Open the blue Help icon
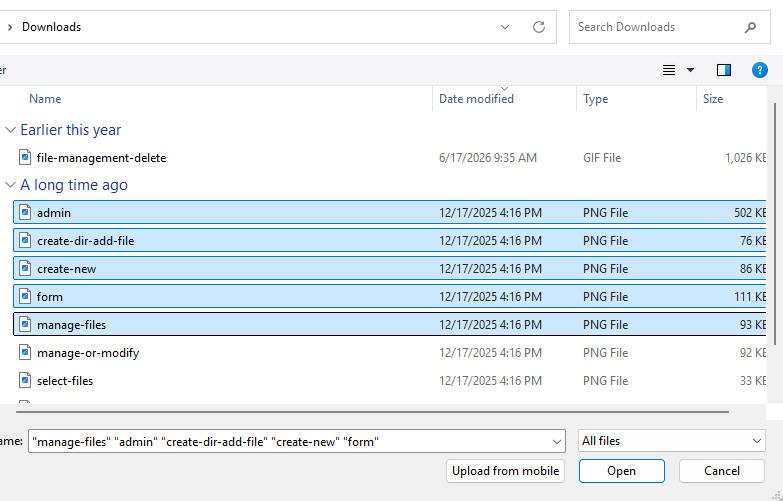This screenshot has height=501, width=783. pos(760,70)
